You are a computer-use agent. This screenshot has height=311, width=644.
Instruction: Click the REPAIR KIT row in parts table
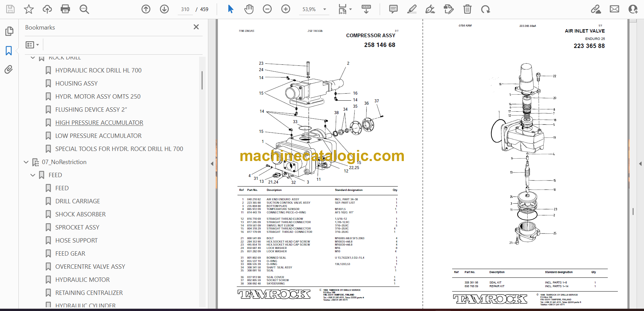(530, 286)
